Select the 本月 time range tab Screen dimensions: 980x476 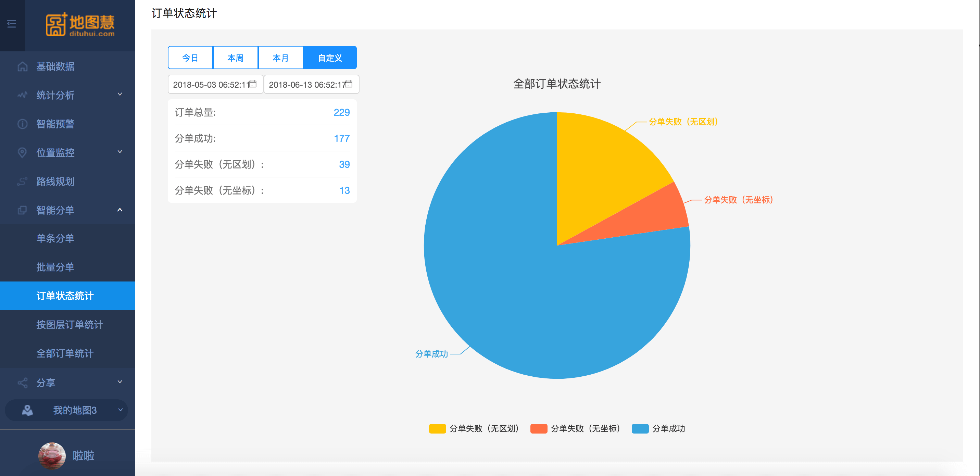(x=281, y=58)
